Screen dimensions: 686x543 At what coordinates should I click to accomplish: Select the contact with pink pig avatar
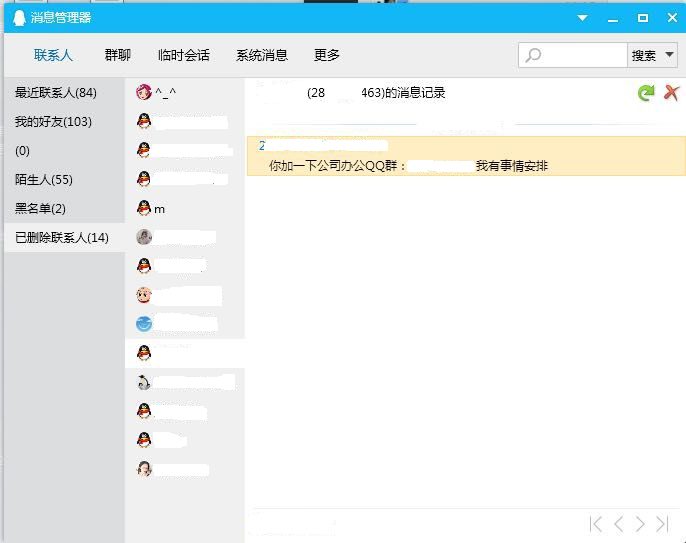(x=185, y=295)
